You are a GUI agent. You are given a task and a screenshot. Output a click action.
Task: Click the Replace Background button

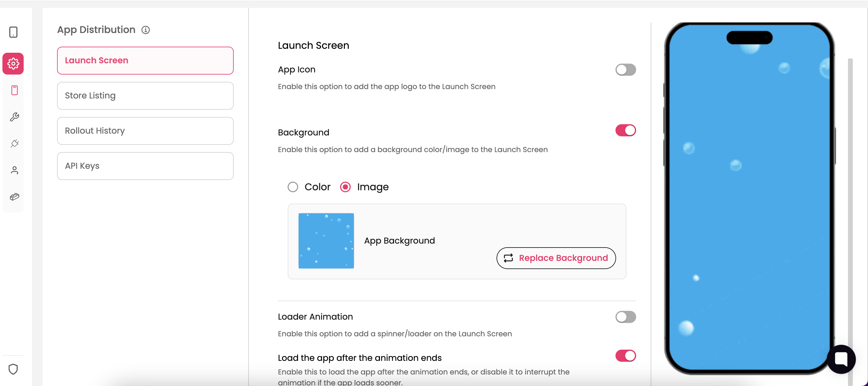[x=556, y=258]
